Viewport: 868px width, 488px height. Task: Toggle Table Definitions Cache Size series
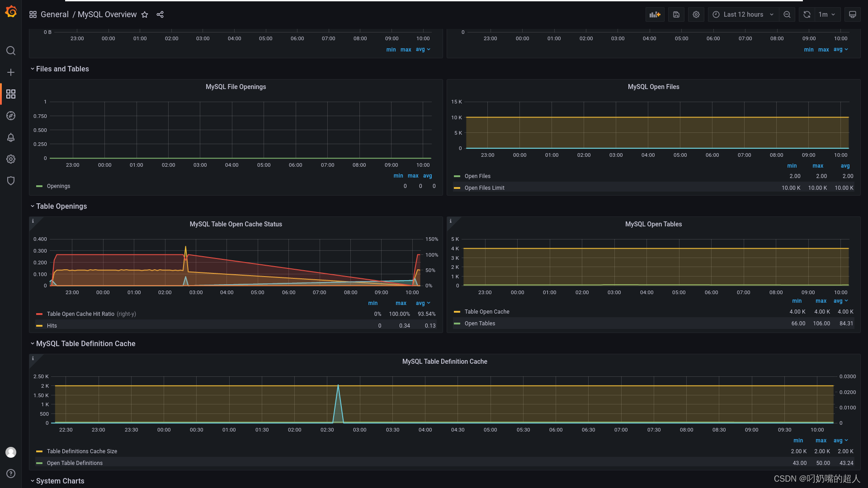click(82, 451)
